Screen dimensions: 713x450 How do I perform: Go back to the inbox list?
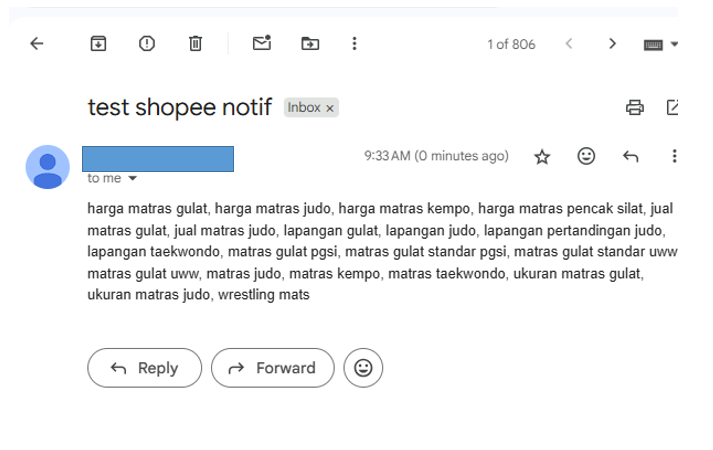pos(36,44)
